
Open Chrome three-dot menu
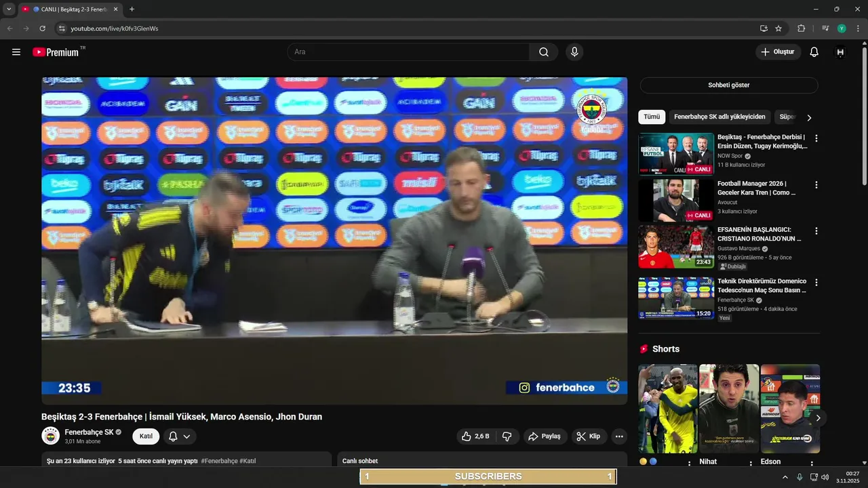click(857, 28)
